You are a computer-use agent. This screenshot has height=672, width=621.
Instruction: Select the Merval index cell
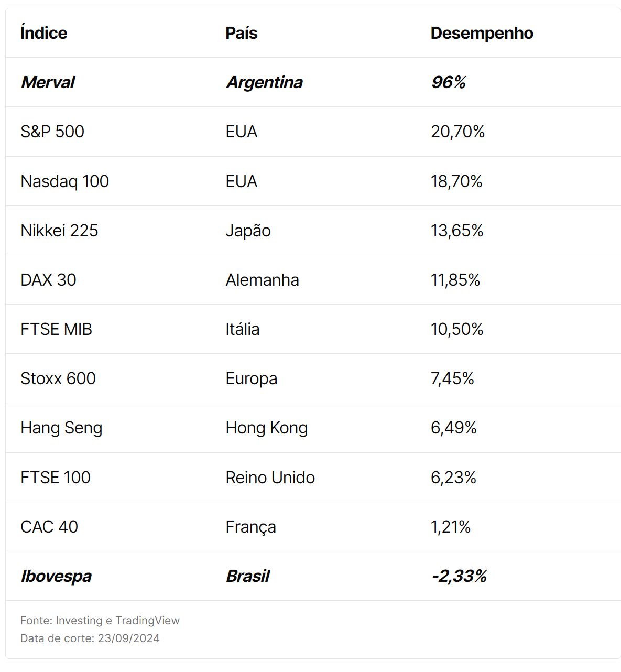[48, 82]
